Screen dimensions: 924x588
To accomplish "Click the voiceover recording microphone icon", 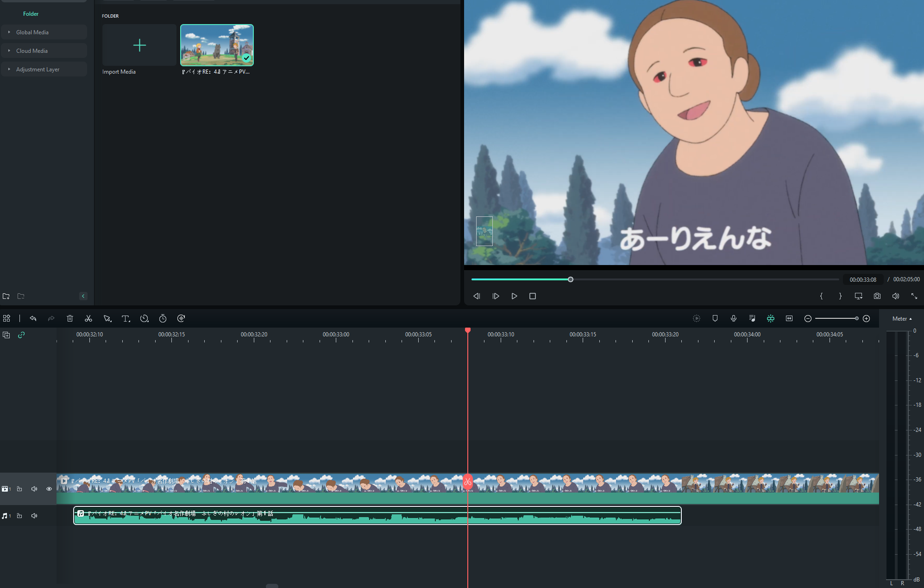I will coord(734,318).
